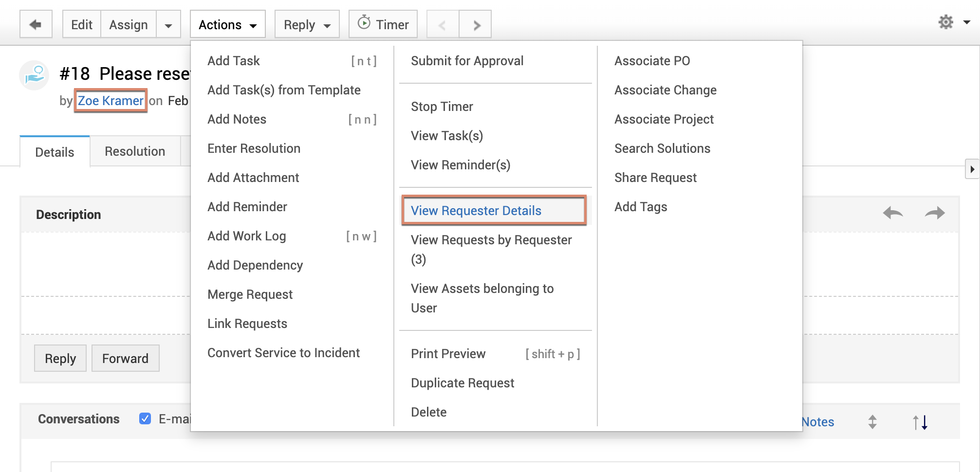Switch to the Resolution tab
The height and width of the screenshot is (472, 980).
pos(135,151)
